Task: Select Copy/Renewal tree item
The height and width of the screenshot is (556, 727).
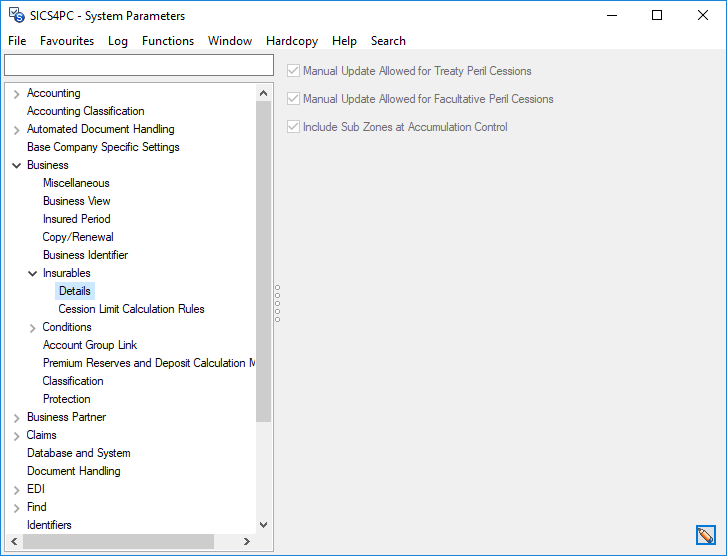Action: click(x=78, y=237)
